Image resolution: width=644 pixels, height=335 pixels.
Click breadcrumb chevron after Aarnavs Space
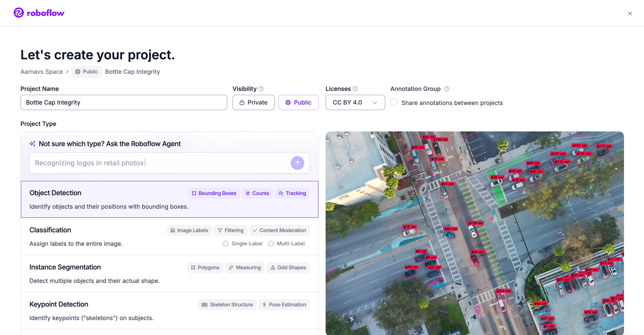pos(67,72)
